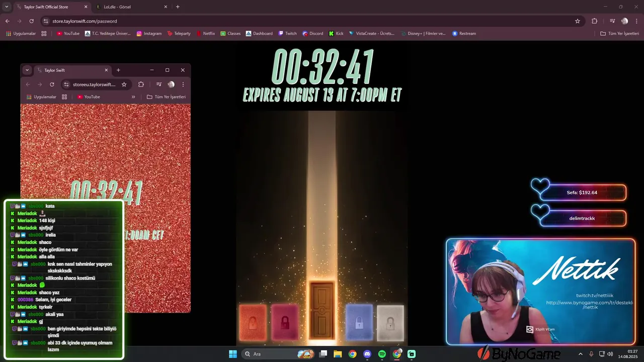Viewport: 644px width, 362px height.
Task: Open the profile avatar in main window
Action: 624,21
